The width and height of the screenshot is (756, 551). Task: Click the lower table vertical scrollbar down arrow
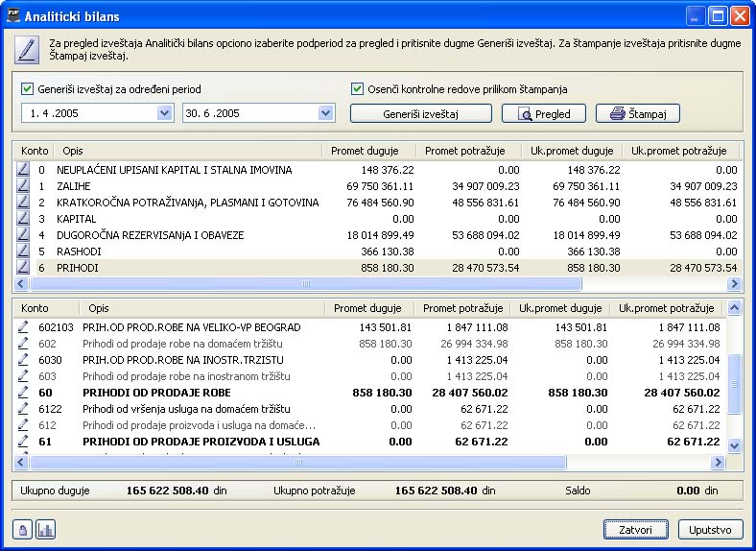point(735,446)
